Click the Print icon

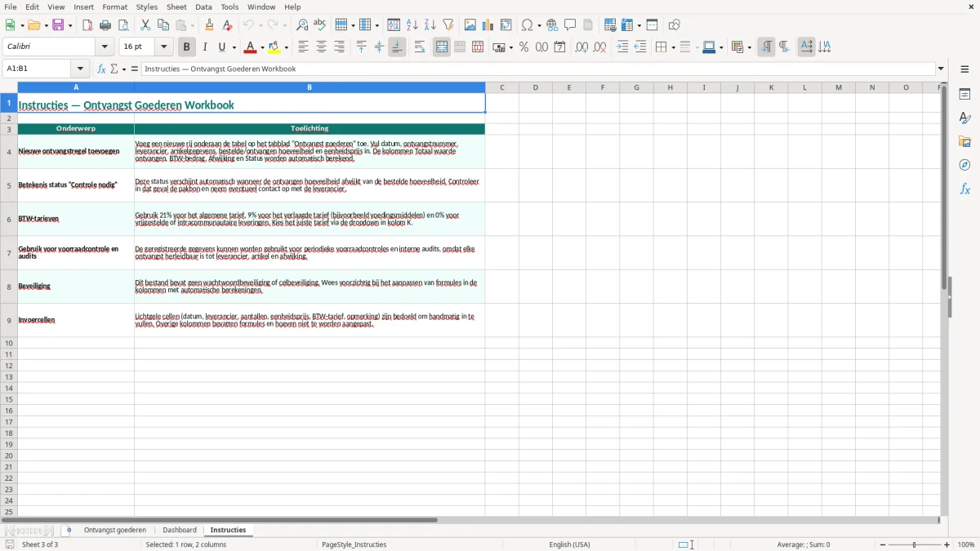coord(105,25)
